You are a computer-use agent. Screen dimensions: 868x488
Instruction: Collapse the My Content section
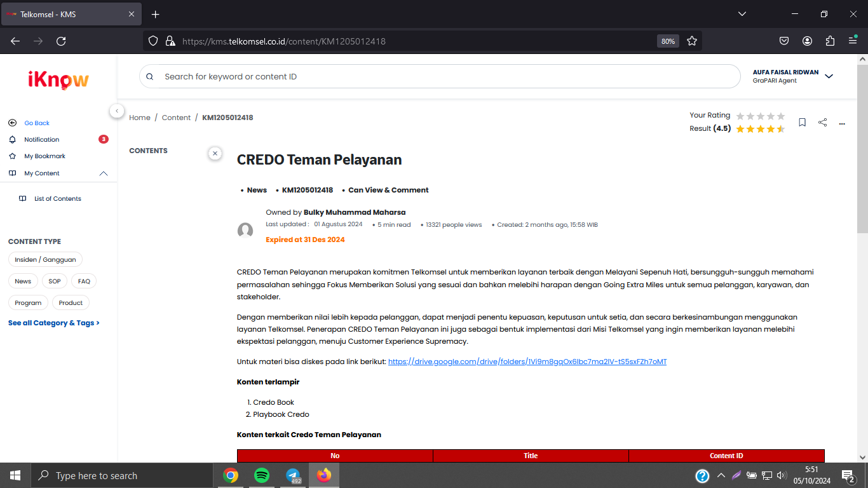click(x=104, y=173)
